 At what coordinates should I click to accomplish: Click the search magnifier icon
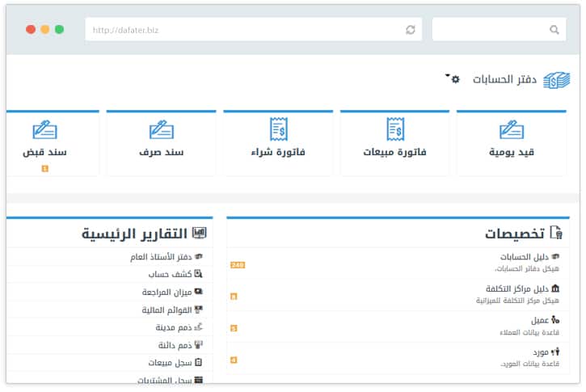(x=554, y=30)
